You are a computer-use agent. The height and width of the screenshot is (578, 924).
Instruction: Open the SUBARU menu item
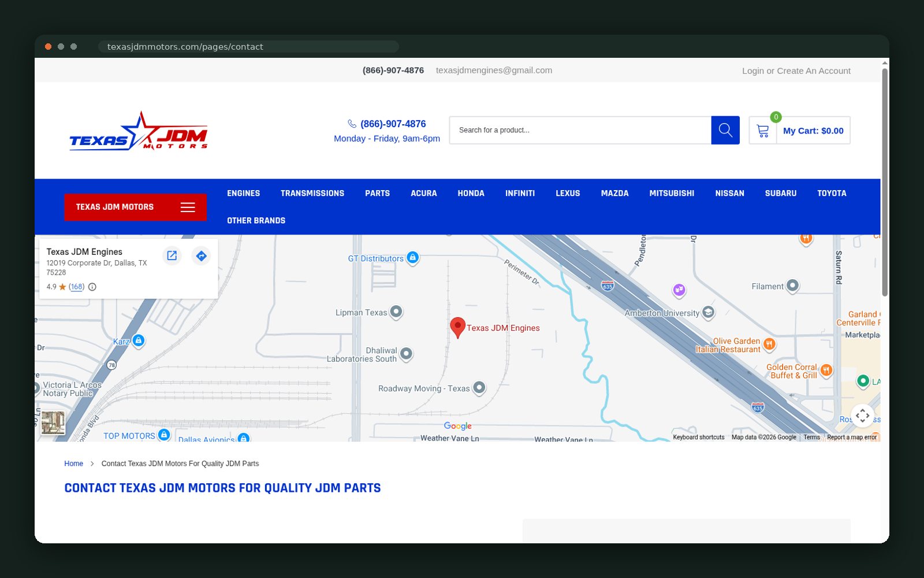[x=781, y=193]
